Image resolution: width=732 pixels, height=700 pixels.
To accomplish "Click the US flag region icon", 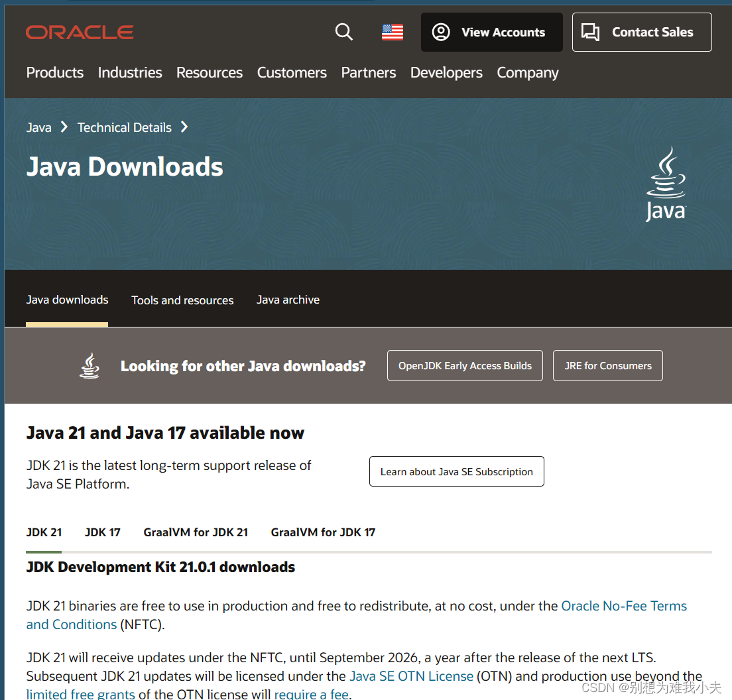I will coord(392,31).
